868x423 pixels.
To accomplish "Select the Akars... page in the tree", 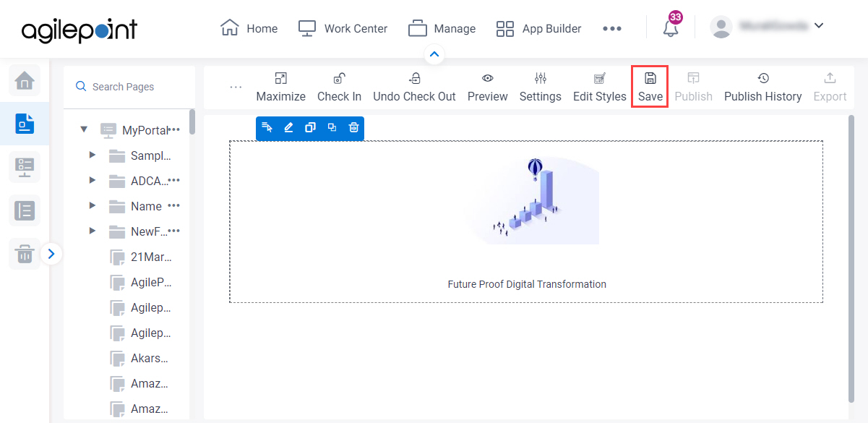I will coord(140,358).
